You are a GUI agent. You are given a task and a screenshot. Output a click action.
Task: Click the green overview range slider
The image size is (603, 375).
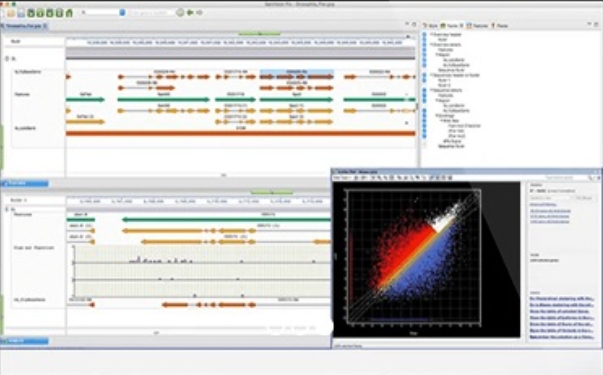pos(260,34)
